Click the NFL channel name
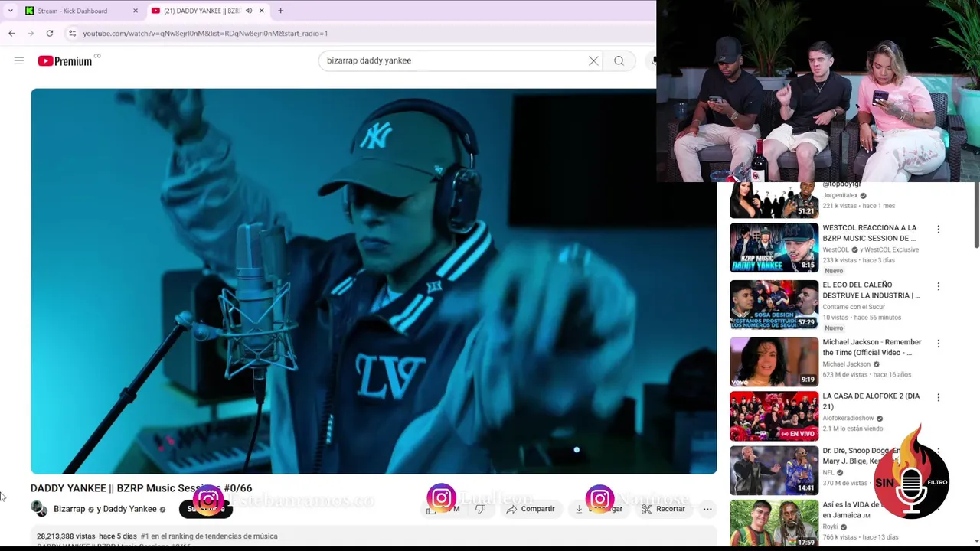Screen dimensions: 980x551 pos(828,473)
